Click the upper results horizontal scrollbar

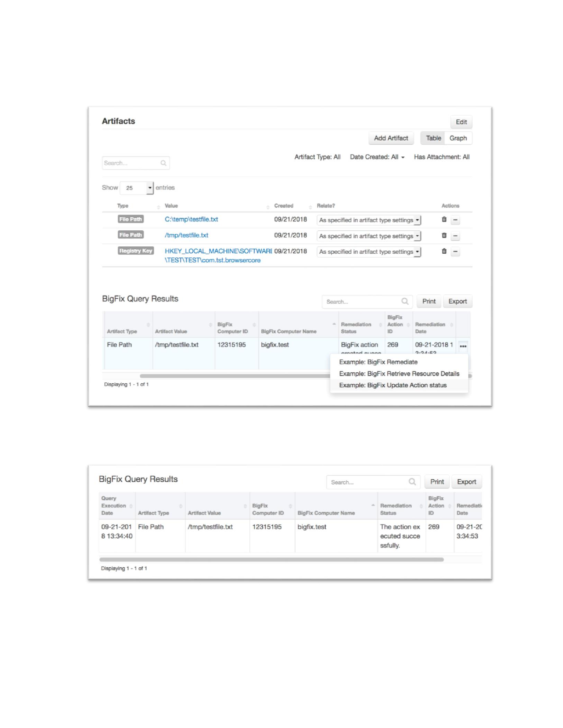pos(235,375)
